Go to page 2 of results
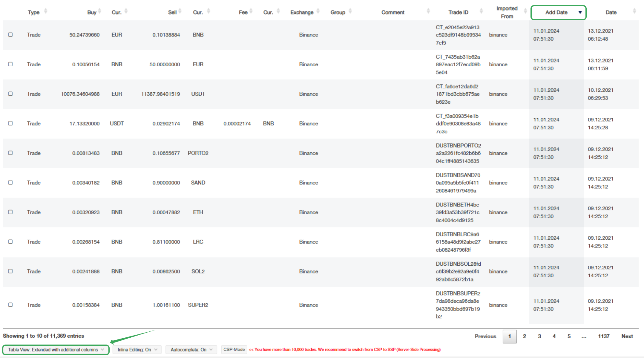This screenshot has width=644, height=358. [525, 336]
